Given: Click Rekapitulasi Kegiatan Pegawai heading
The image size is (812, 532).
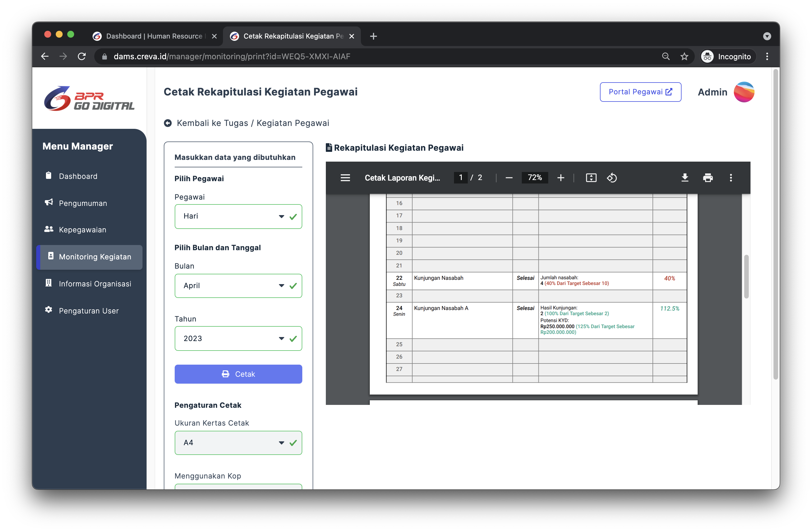Looking at the screenshot, I should [x=399, y=148].
